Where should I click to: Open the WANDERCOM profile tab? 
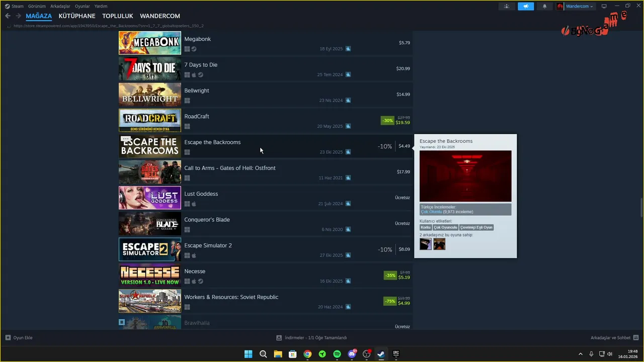[160, 16]
